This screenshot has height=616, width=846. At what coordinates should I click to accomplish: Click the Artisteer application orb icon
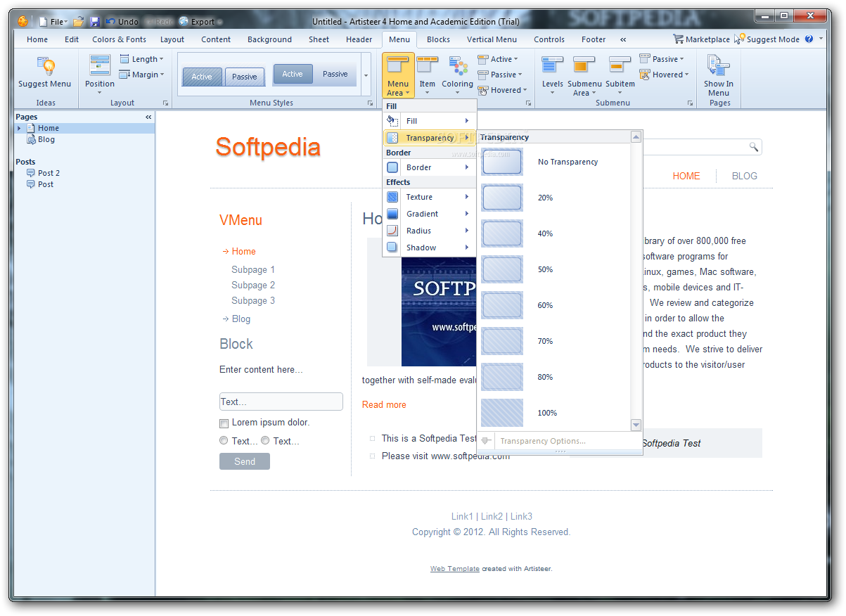click(23, 21)
